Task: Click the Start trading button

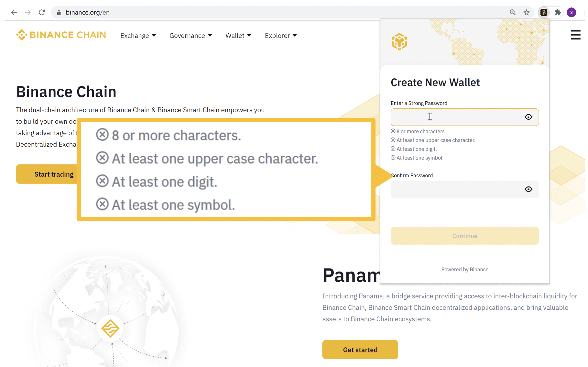Action: coord(47,174)
